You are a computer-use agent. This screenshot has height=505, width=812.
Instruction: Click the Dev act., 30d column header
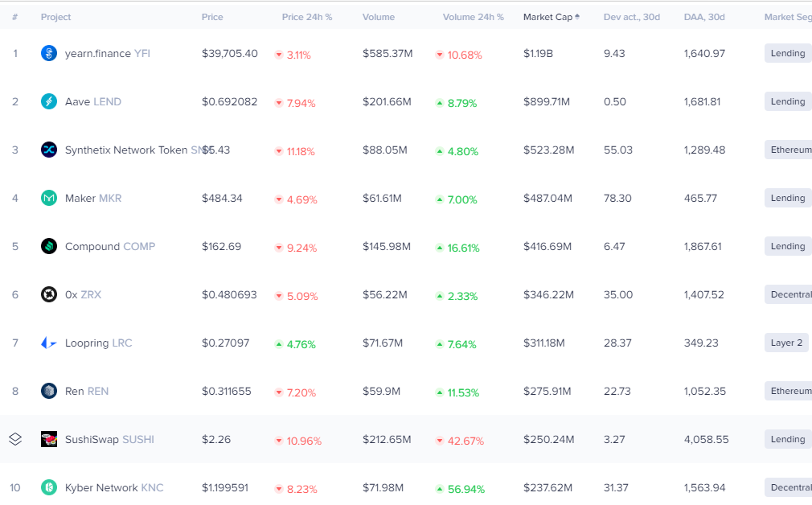(631, 17)
